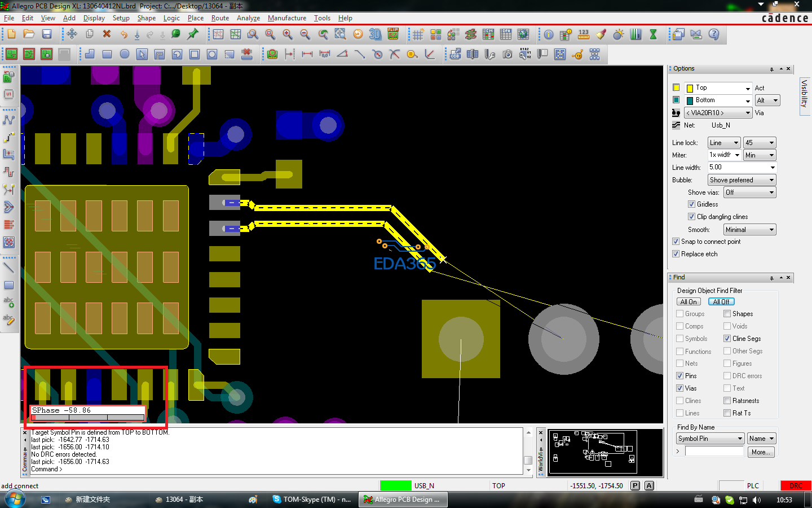Uncheck the Replace etch option
The image size is (812, 508).
tap(676, 254)
